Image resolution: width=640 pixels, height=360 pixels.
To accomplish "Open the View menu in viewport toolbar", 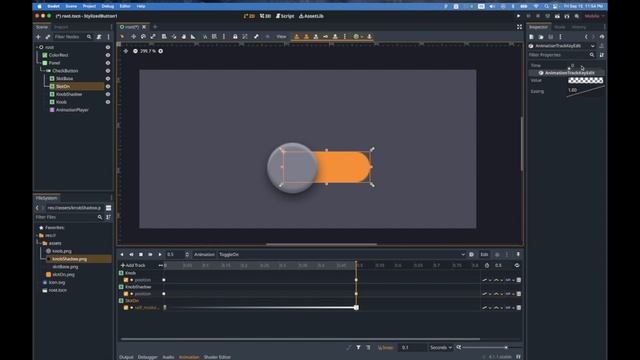I will 281,37.
